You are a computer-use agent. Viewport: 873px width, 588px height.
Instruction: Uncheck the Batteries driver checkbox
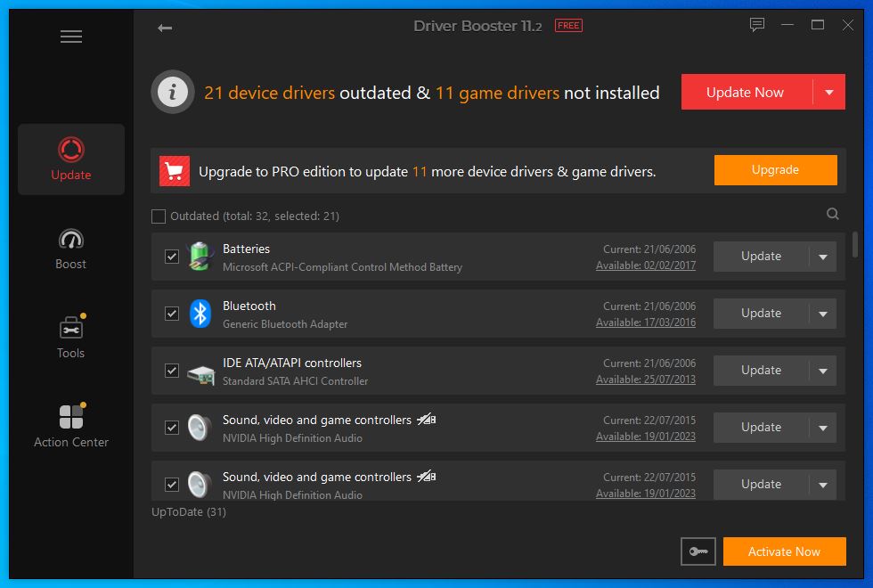(x=171, y=257)
